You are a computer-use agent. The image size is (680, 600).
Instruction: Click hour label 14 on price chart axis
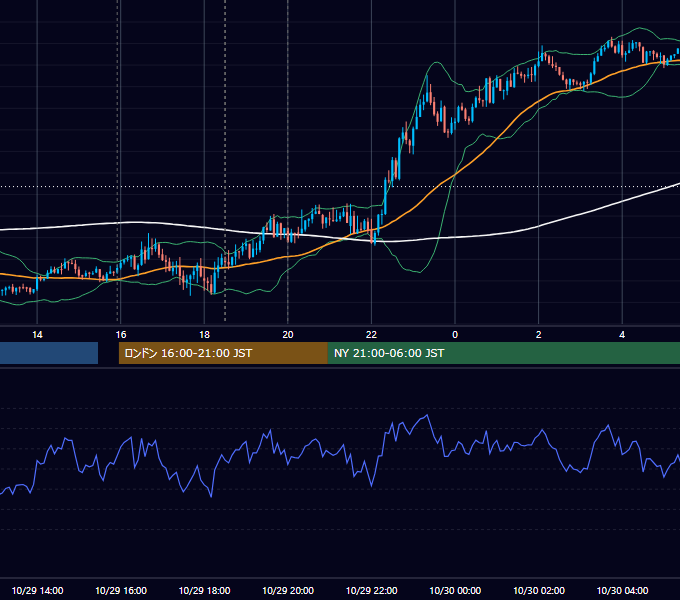37,335
